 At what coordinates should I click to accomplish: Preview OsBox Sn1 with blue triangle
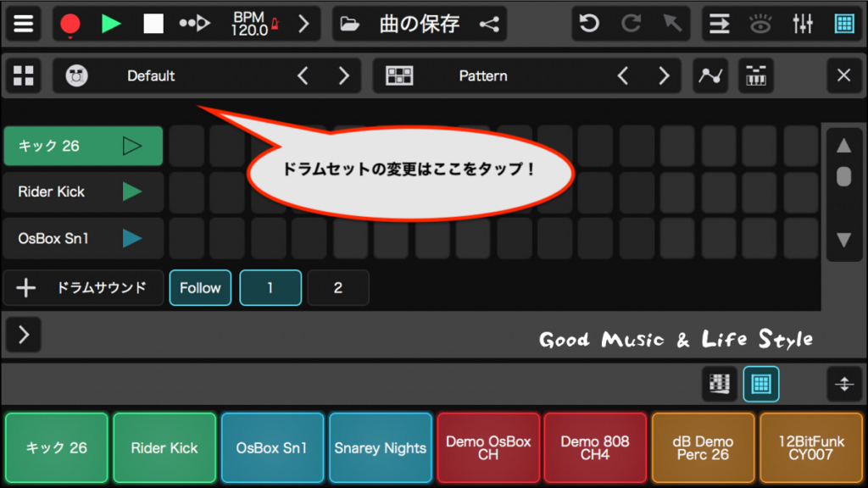click(x=131, y=238)
